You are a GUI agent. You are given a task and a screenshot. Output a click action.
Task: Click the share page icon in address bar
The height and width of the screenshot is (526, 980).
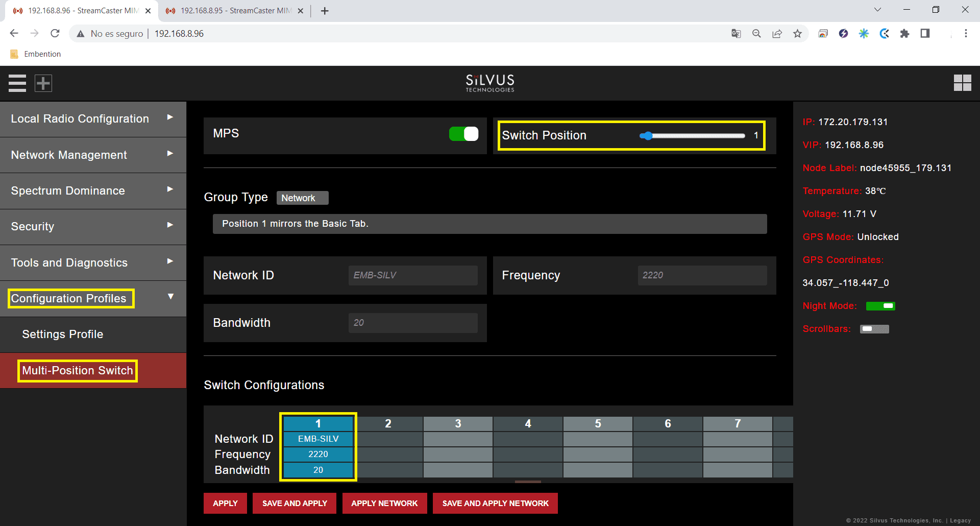777,34
